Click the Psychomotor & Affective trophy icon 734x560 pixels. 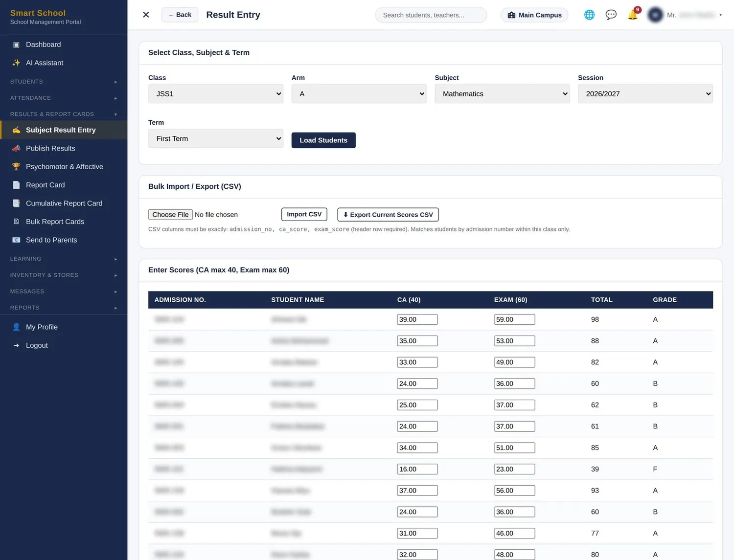(16, 166)
